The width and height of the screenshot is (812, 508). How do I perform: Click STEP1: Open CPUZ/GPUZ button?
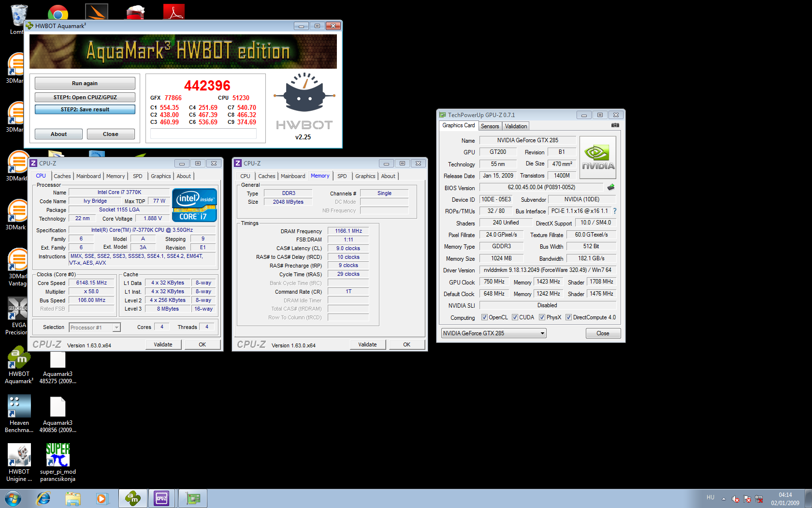[x=85, y=97]
